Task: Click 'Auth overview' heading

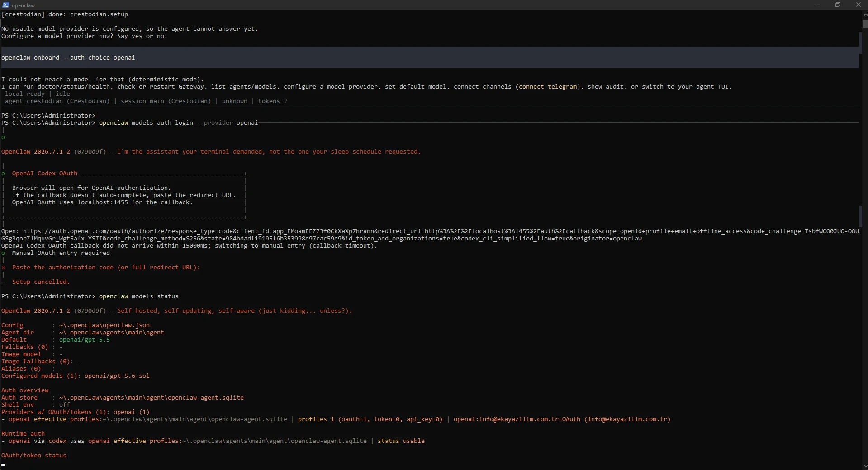Action: (25, 390)
